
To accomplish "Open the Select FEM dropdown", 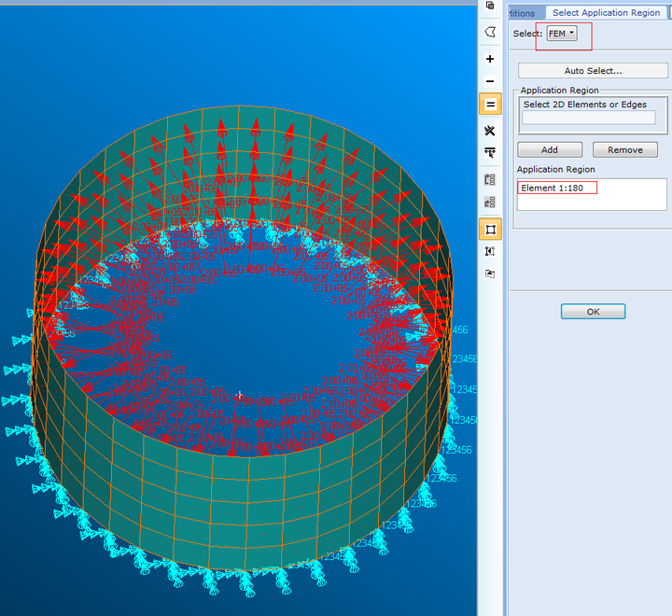I will pyautogui.click(x=562, y=34).
